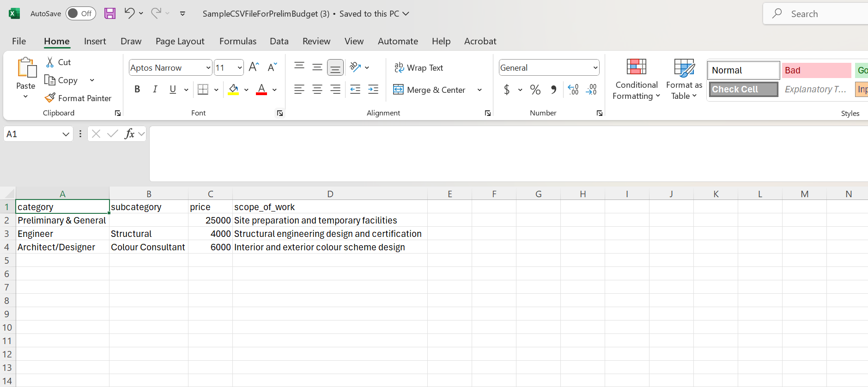Open the Name Box dropdown arrow
This screenshot has height=387, width=868.
pyautogui.click(x=66, y=134)
